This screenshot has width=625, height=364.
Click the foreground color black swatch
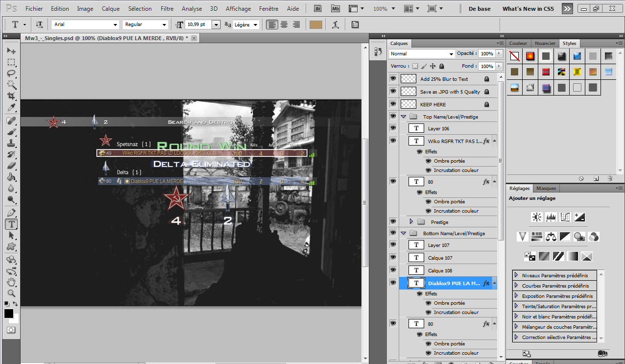tap(9, 314)
